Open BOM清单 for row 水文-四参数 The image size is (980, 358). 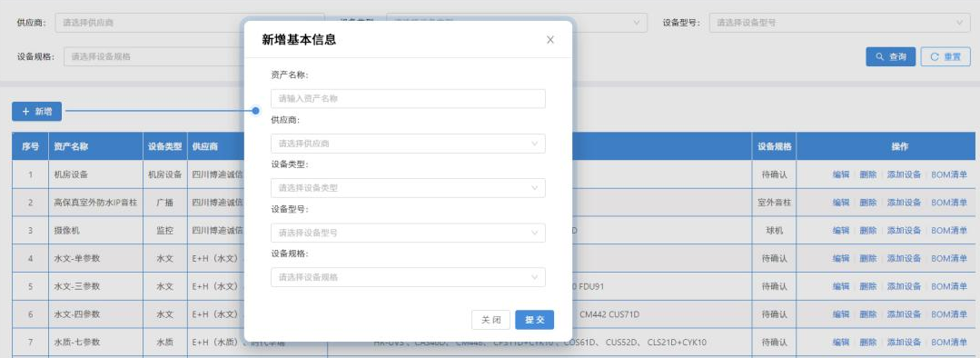[949, 314]
